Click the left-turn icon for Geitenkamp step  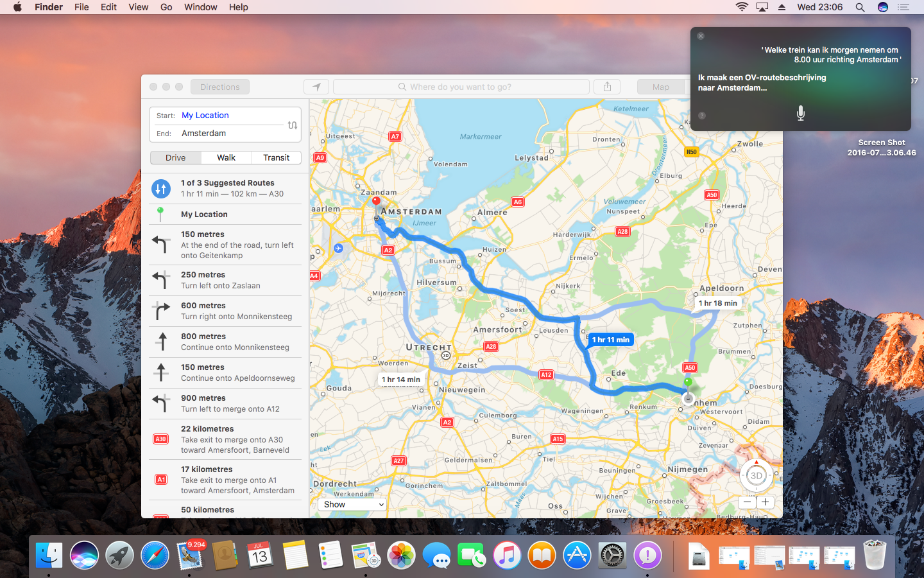161,245
